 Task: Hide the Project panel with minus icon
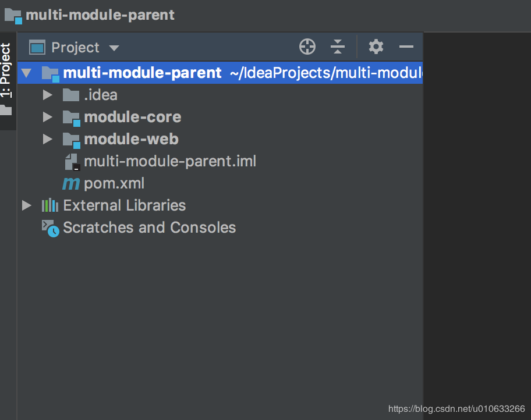[x=406, y=47]
